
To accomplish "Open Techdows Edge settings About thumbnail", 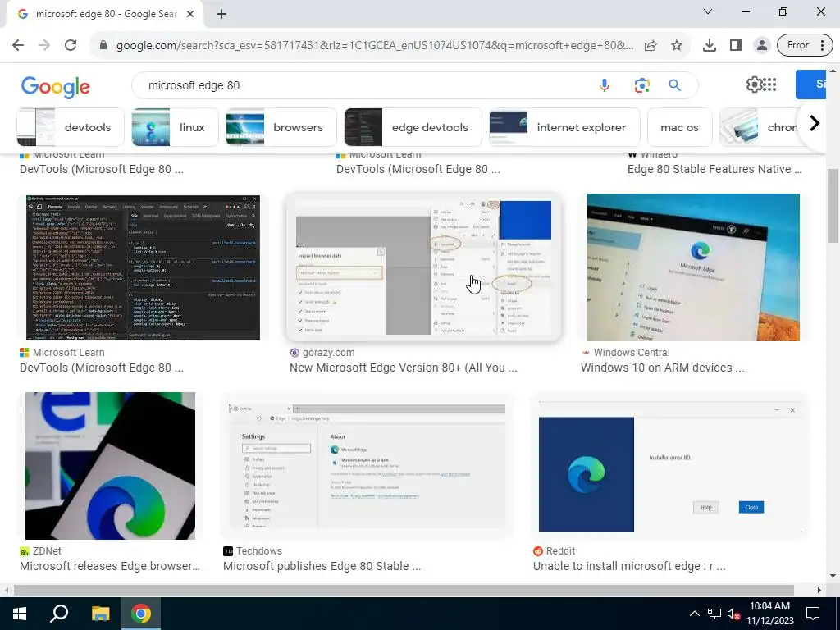I will click(367, 466).
